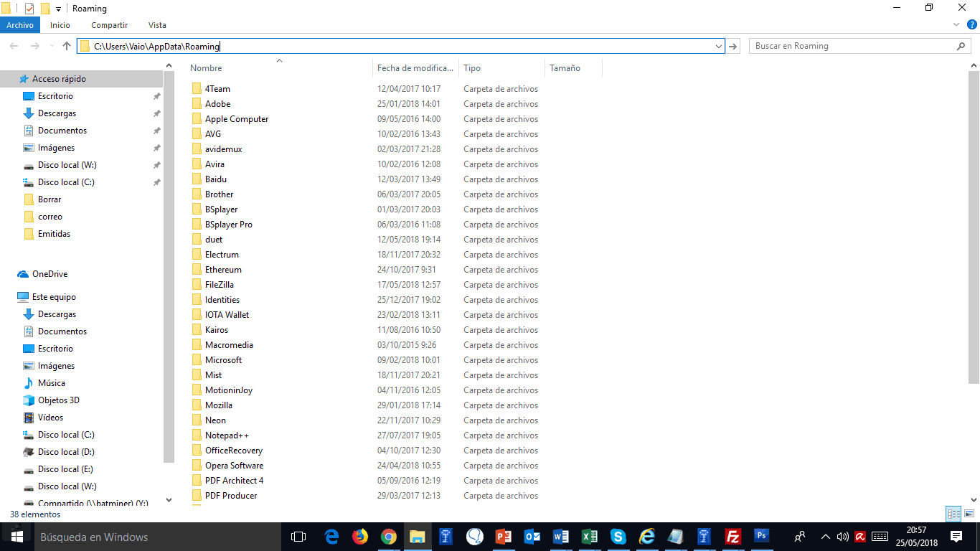Click the folder icon beside Electrum

[x=197, y=255]
